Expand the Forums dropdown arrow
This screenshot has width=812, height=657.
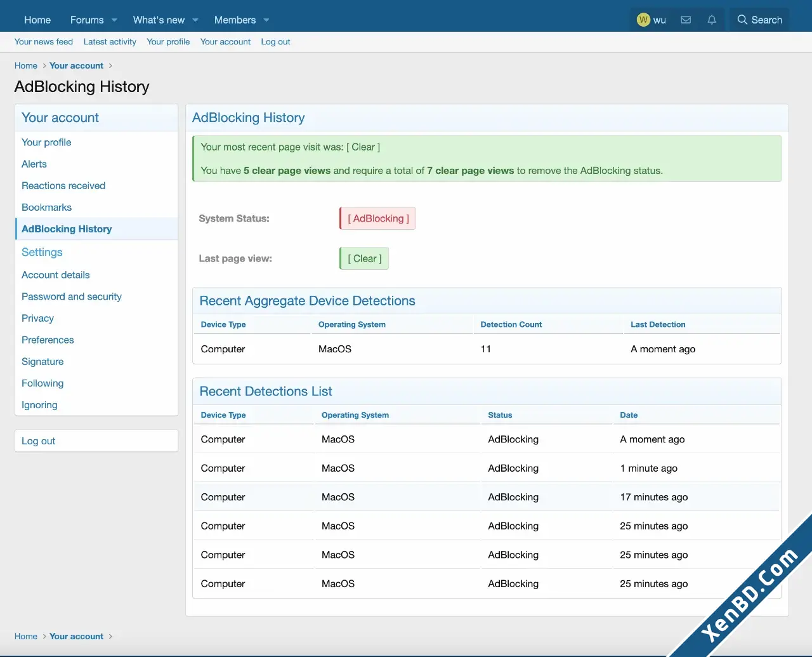(114, 20)
